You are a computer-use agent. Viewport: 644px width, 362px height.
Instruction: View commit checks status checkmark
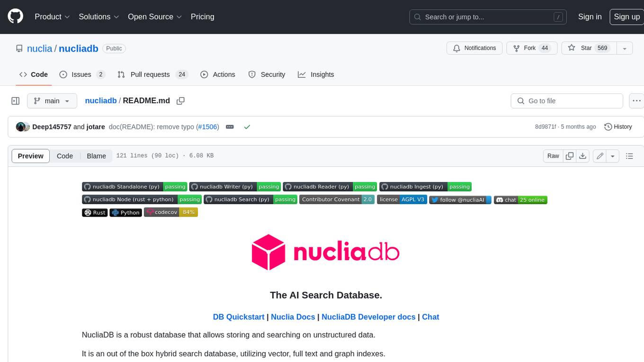point(247,127)
